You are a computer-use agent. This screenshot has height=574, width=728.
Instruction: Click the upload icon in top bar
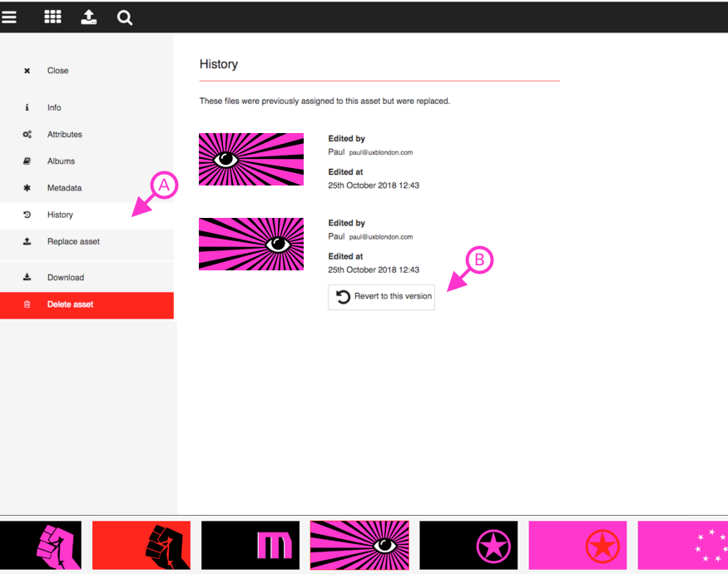coord(89,17)
